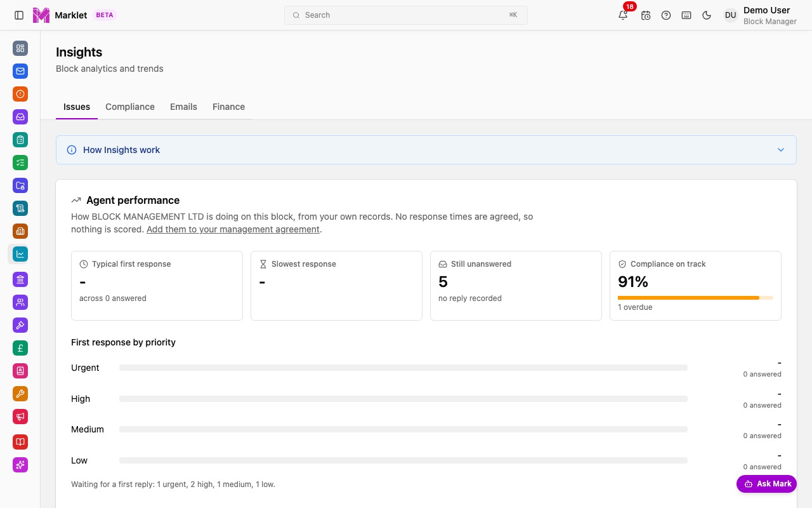Screen dimensions: 812x508
Task: Open the locked folder documents icon in the sidebar
Action: tap(20, 185)
